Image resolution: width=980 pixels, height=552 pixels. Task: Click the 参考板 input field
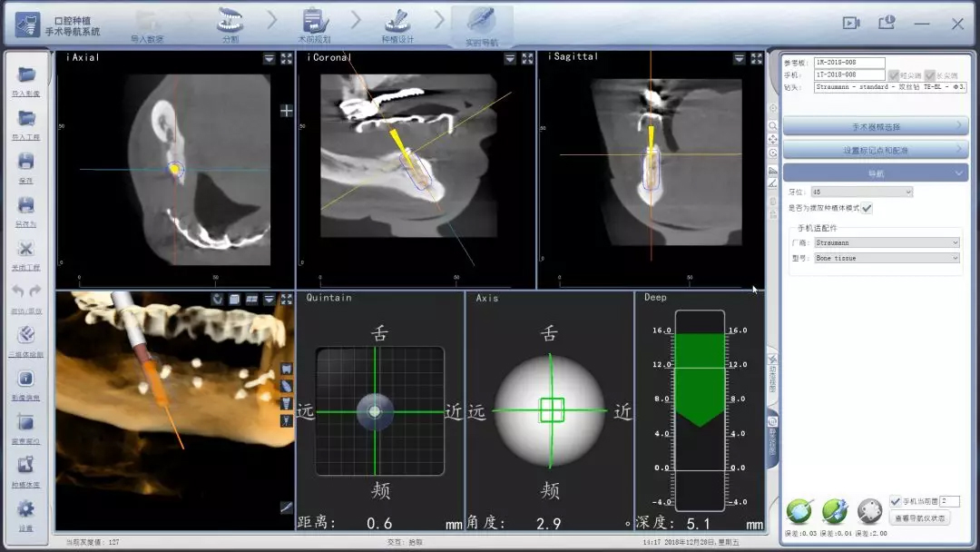[848, 63]
